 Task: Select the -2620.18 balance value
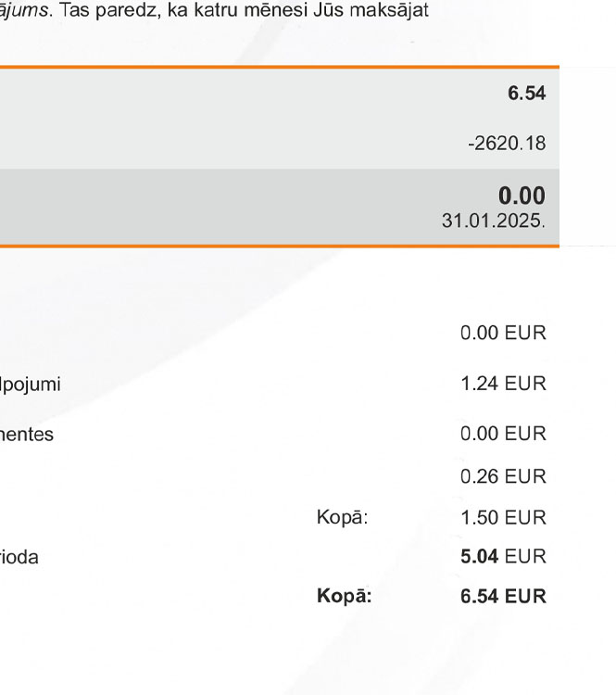pyautogui.click(x=507, y=144)
